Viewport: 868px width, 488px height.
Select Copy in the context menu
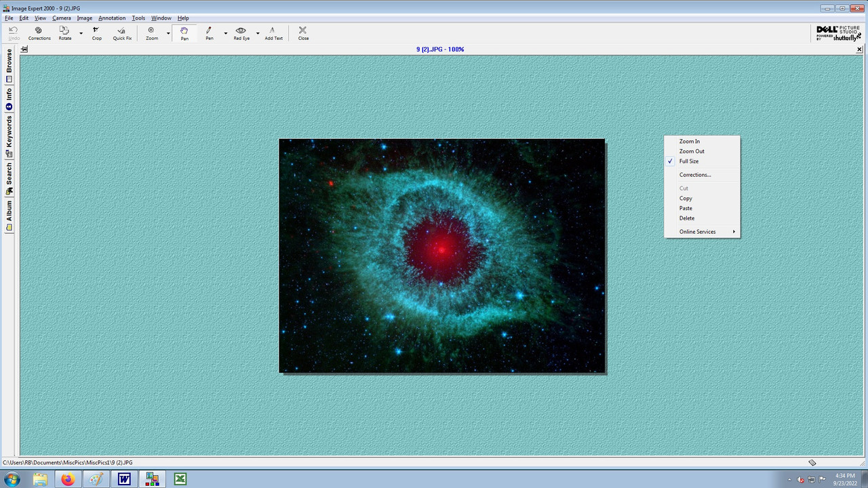click(702, 199)
